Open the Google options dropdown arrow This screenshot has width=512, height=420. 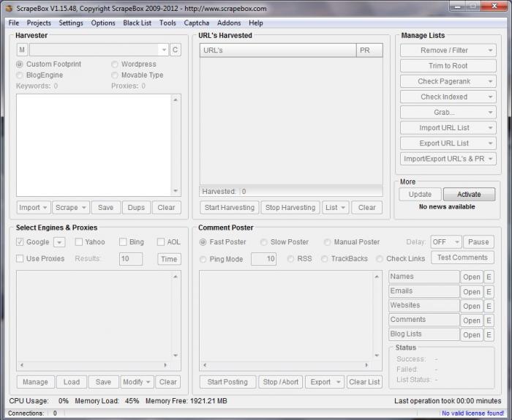59,242
